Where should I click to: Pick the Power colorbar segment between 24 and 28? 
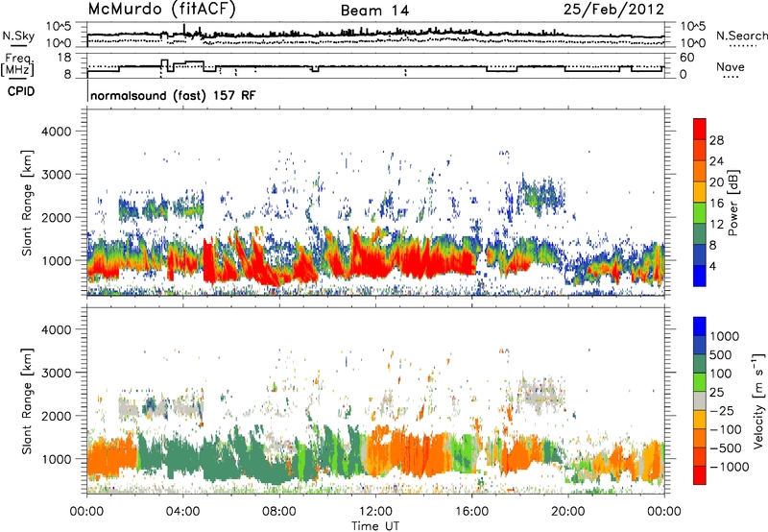(700, 151)
